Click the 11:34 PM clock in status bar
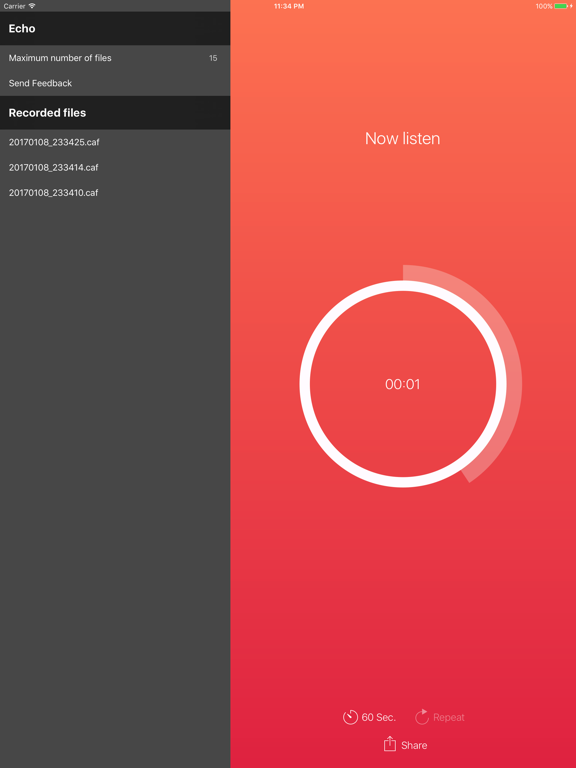 (x=289, y=6)
